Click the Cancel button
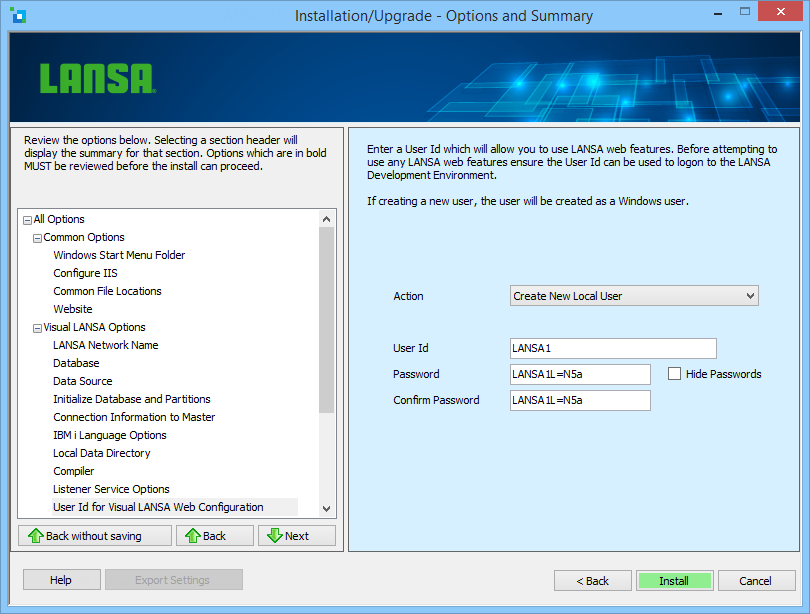This screenshot has height=614, width=810. 756,581
